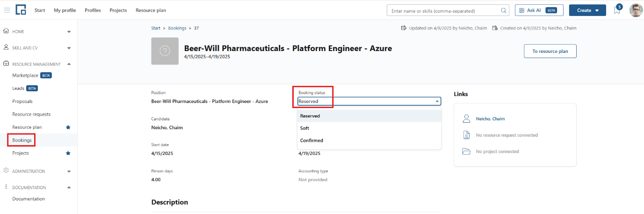Click the person icon in Links panel
This screenshot has width=644, height=214.
(x=466, y=118)
